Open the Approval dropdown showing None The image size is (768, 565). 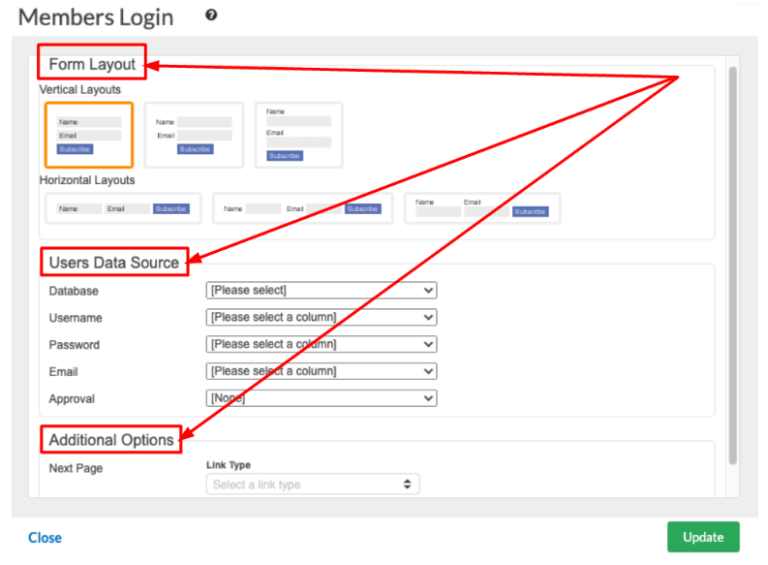[x=321, y=398]
